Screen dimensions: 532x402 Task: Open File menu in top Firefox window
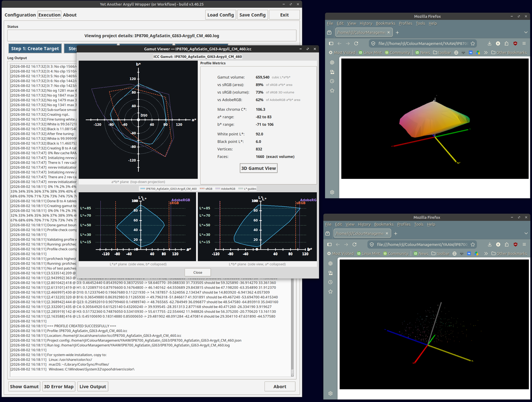click(329, 23)
